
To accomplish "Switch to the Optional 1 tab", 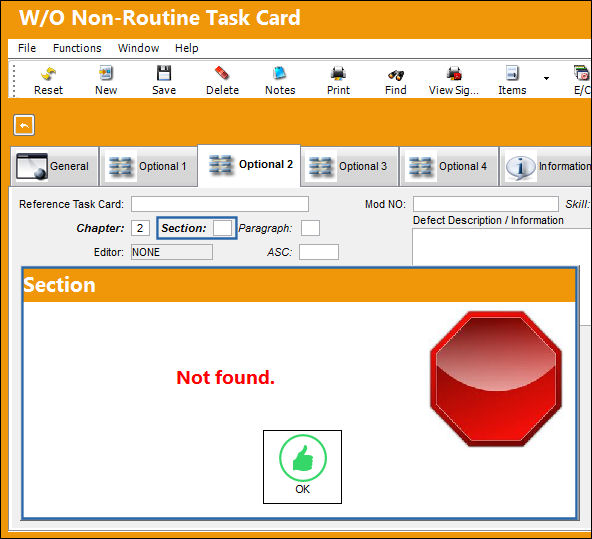I will coord(149,166).
